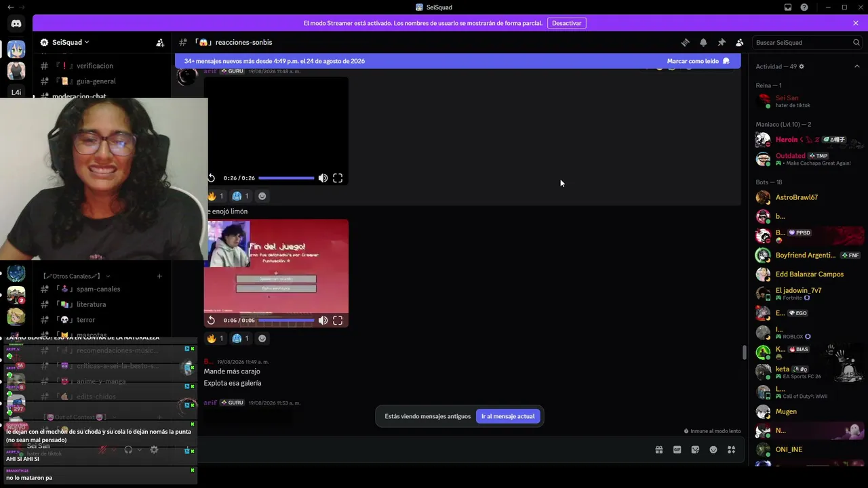Select blue-haired anime server icon
Screen dimensions: 868x488
coord(16,49)
